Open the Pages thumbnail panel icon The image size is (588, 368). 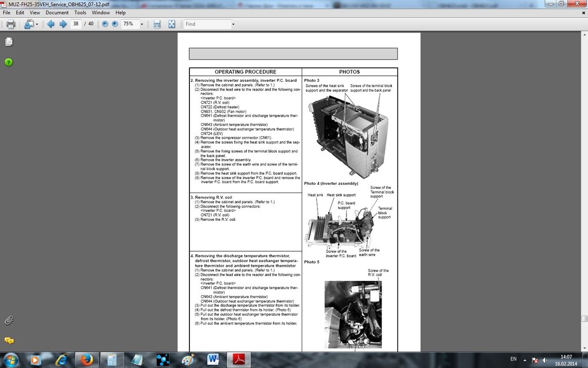(8, 41)
